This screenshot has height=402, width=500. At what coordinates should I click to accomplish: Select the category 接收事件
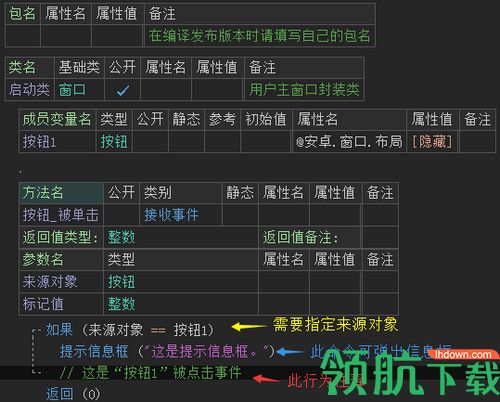coord(172,215)
